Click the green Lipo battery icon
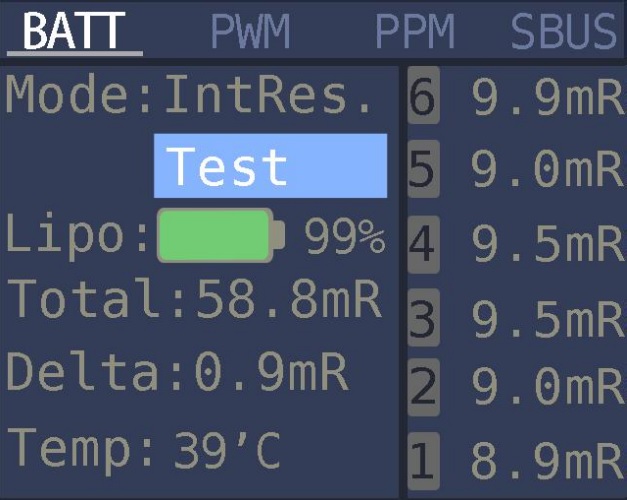627x500 pixels. [221, 235]
